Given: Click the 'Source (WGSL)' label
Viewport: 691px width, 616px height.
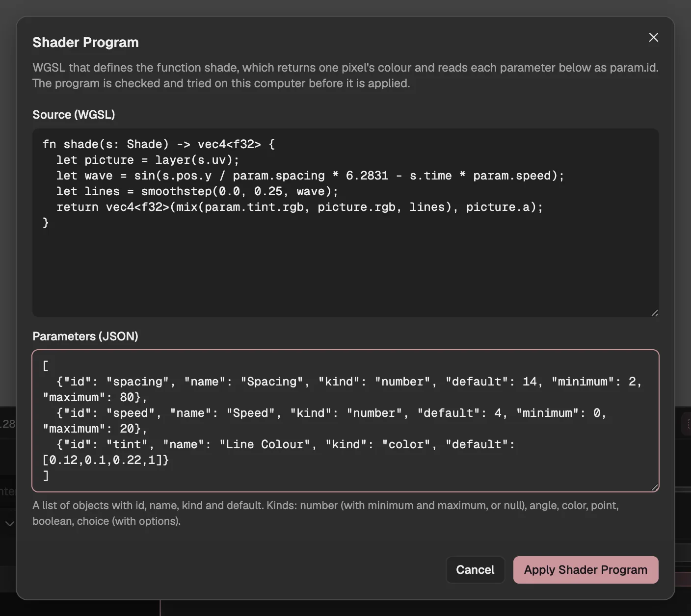Looking at the screenshot, I should point(74,114).
